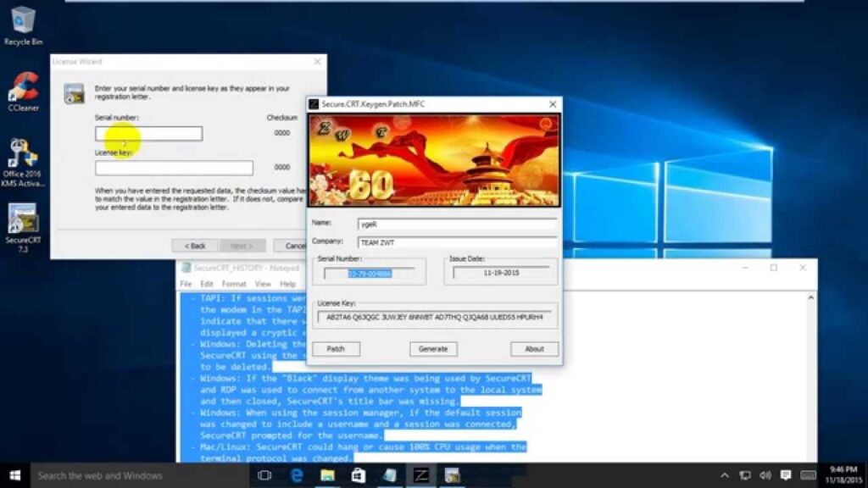The width and height of the screenshot is (868, 488).
Task: Open Notepad's Edit menu
Action: coord(207,284)
